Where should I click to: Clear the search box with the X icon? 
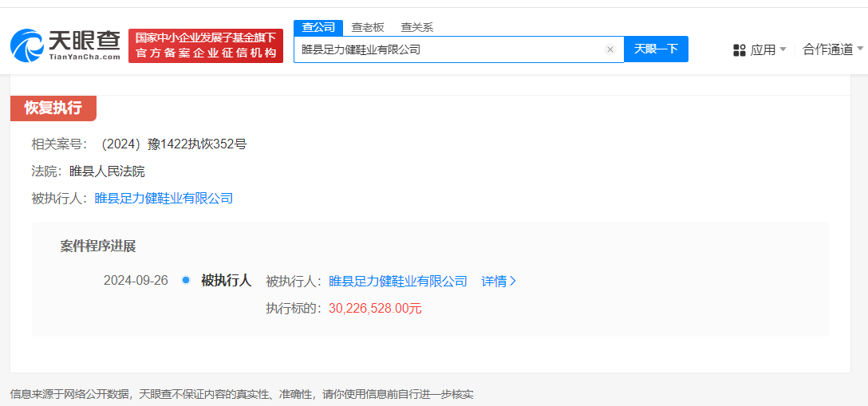point(610,49)
